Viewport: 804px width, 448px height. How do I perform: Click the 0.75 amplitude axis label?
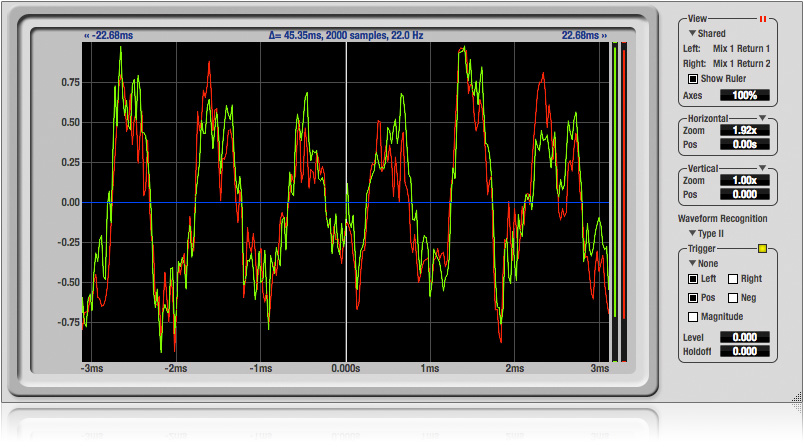point(70,83)
